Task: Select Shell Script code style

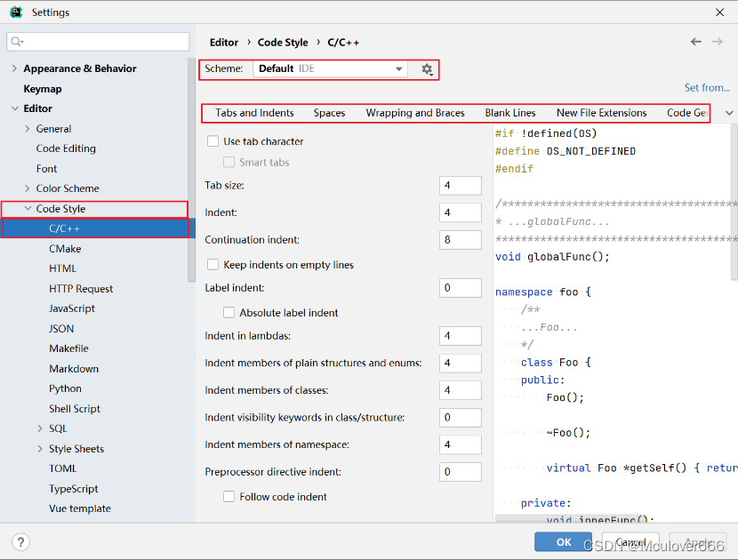Action: [75, 409]
